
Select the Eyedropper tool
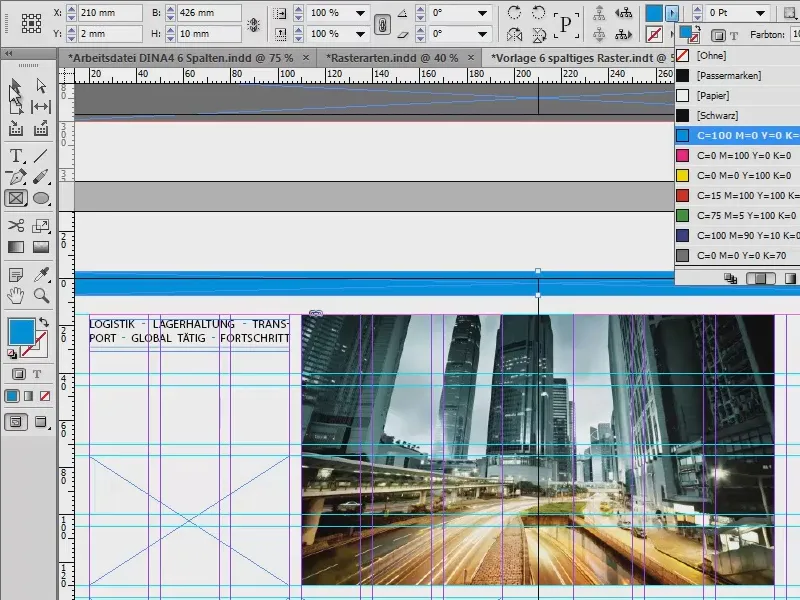[x=41, y=275]
